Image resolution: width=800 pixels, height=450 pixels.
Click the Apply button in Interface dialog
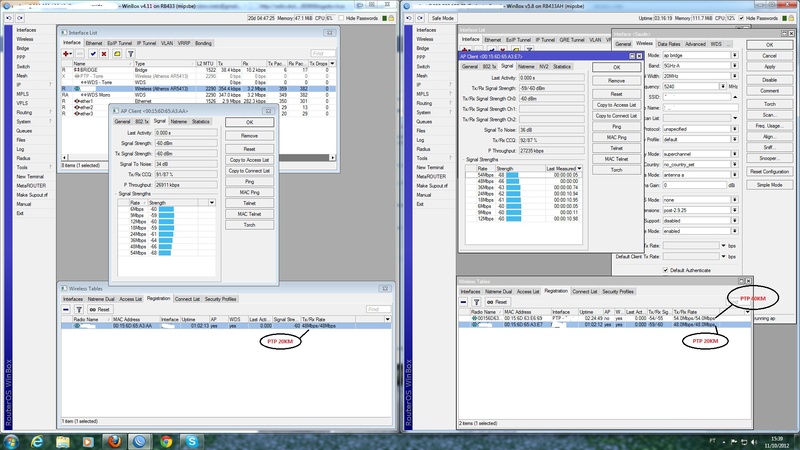tap(769, 67)
